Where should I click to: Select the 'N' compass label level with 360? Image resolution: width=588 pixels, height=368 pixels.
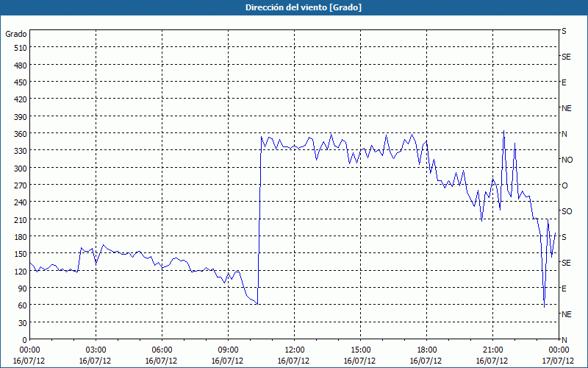564,134
